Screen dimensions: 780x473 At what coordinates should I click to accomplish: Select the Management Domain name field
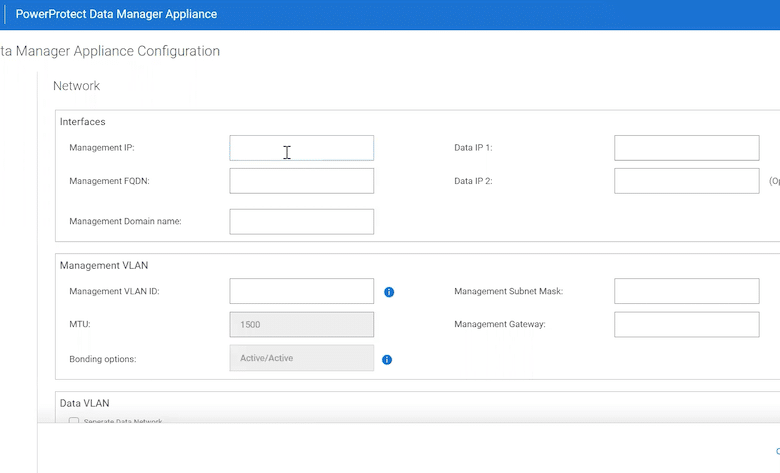301,221
